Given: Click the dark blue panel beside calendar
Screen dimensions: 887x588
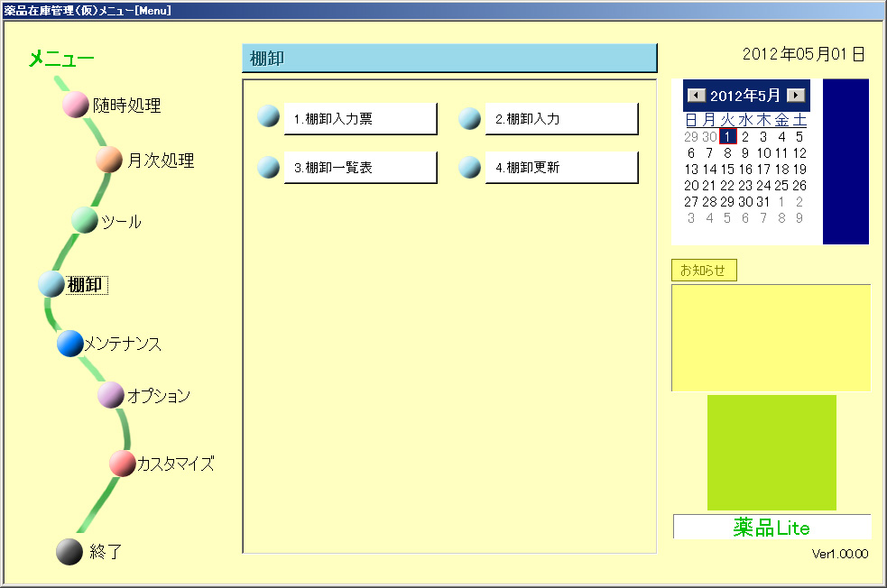Looking at the screenshot, I should [845, 161].
